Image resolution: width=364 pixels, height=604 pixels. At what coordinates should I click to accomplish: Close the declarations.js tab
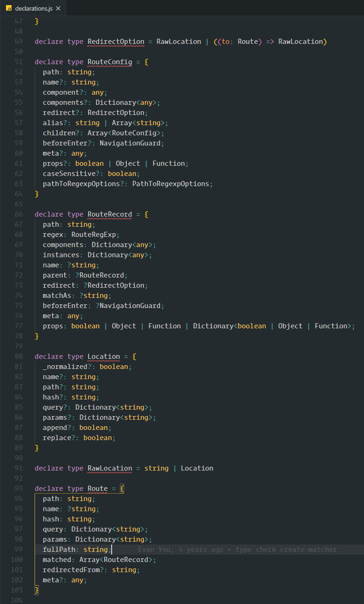[x=58, y=8]
